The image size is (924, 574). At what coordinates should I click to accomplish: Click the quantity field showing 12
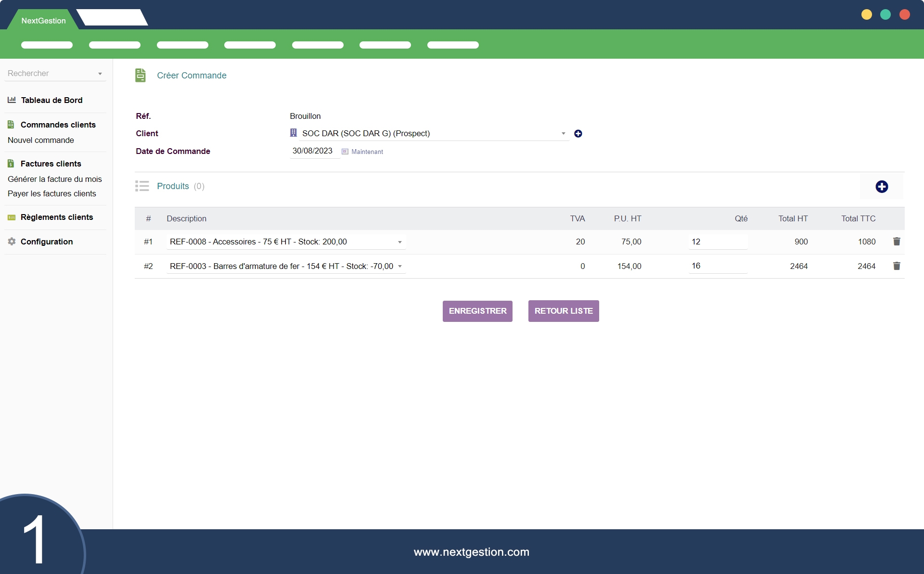pyautogui.click(x=717, y=242)
